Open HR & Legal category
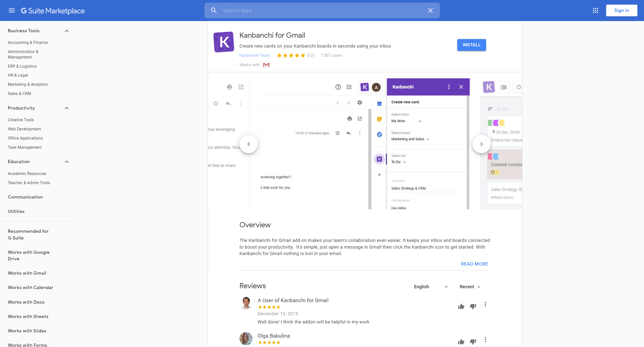Image resolution: width=644 pixels, height=347 pixels. pyautogui.click(x=18, y=75)
